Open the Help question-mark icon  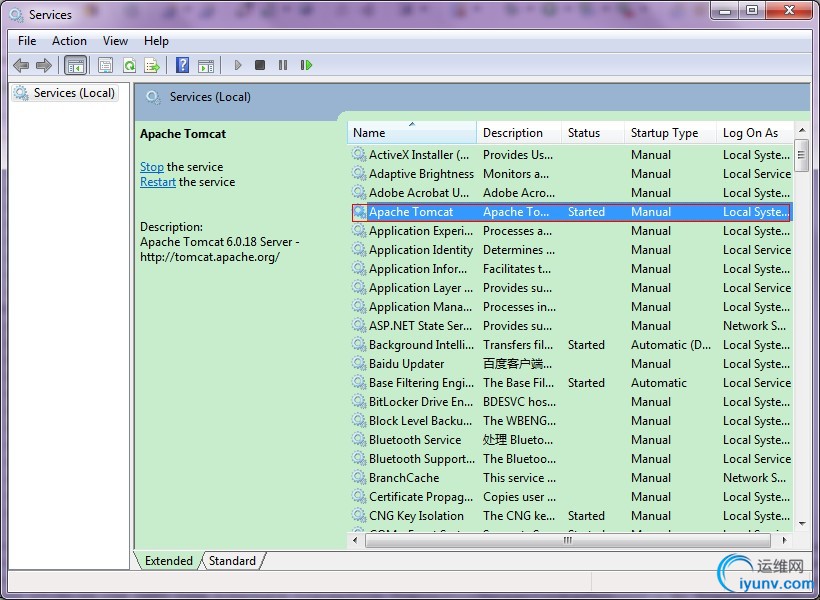tap(182, 65)
